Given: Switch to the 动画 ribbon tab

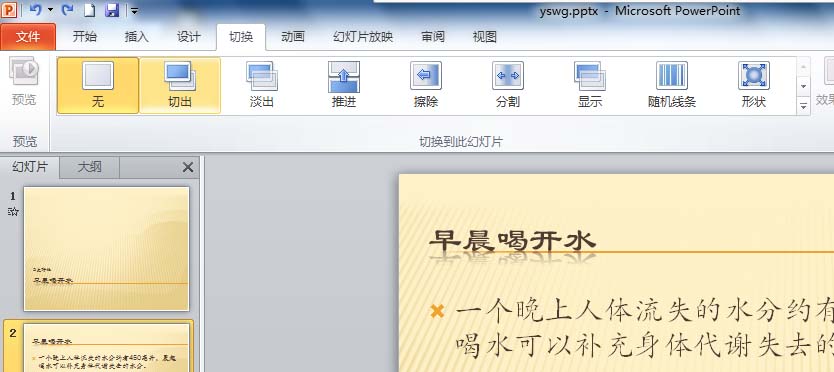Looking at the screenshot, I should point(293,37).
